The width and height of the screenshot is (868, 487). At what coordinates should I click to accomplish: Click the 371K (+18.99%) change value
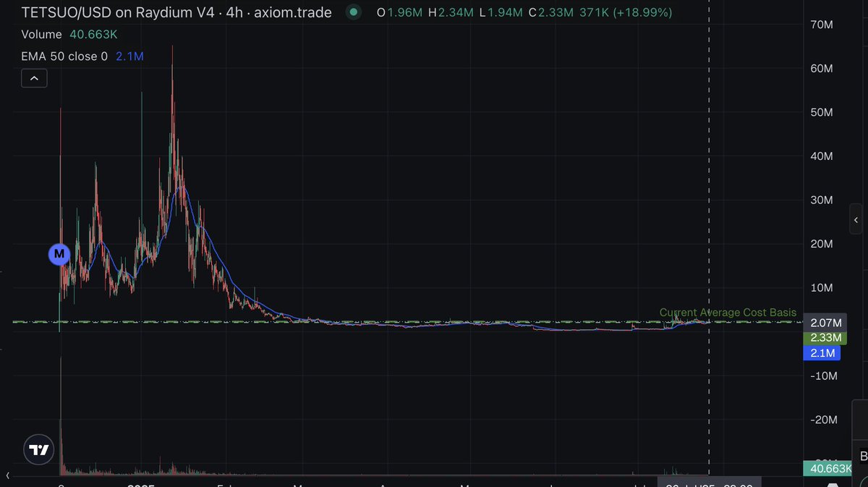pos(626,12)
